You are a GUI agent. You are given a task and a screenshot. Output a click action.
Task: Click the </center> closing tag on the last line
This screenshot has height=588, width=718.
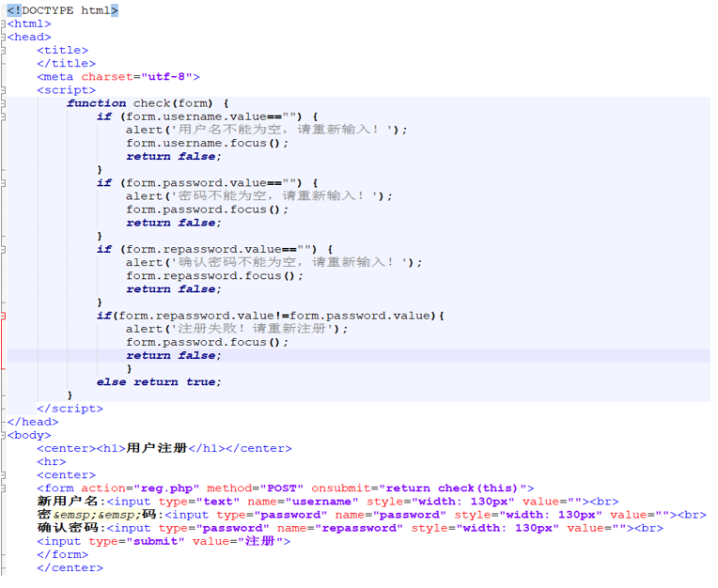70,568
